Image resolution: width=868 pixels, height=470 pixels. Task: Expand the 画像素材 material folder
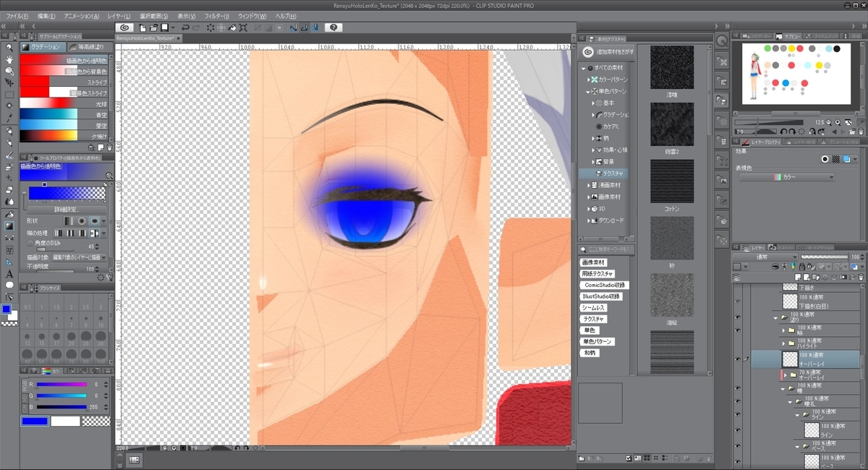588,197
